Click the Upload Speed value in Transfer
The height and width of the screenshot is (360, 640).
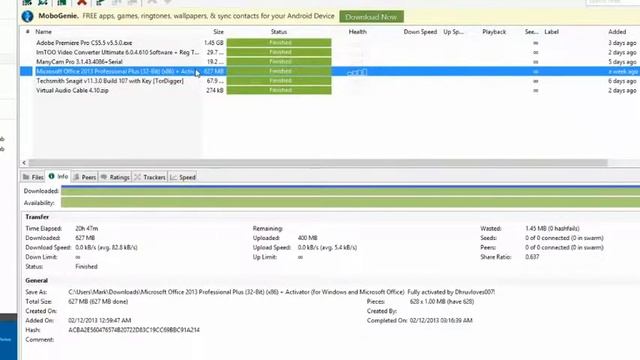[327, 248]
